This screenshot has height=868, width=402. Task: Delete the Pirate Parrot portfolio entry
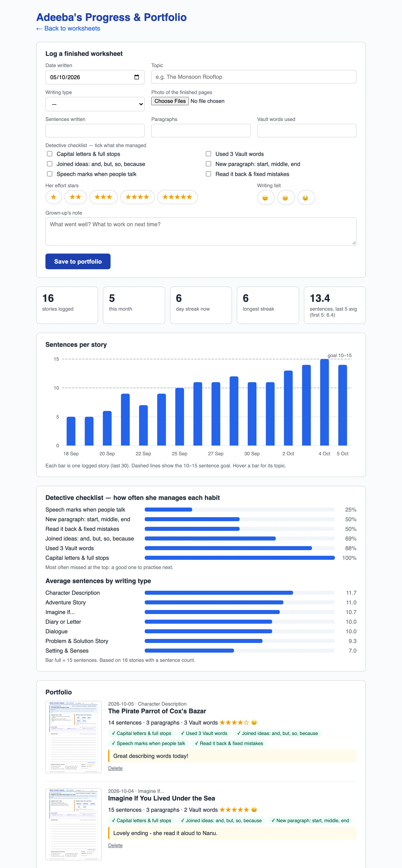click(x=115, y=768)
